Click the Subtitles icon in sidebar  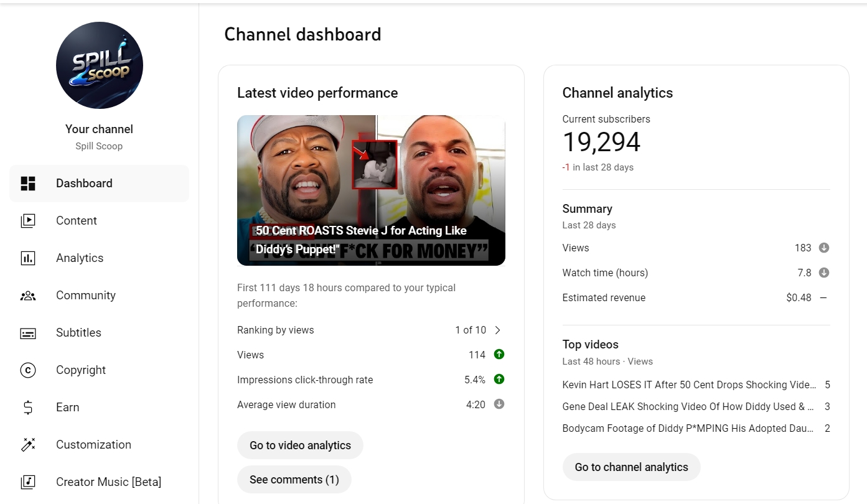pos(28,334)
